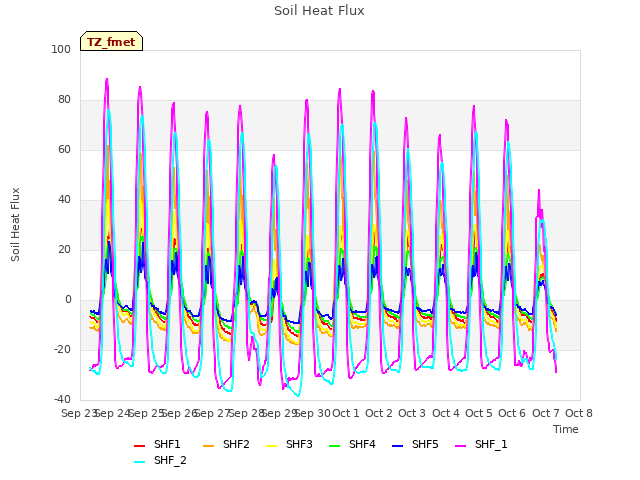
Task: Select the SHF5 legend entry
Action: [x=415, y=444]
